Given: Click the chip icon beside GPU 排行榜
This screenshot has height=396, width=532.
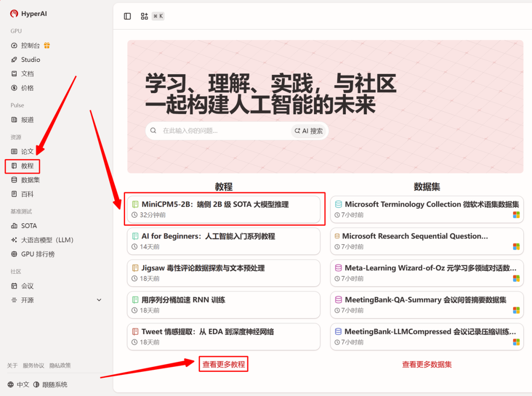Looking at the screenshot, I should click(x=14, y=254).
